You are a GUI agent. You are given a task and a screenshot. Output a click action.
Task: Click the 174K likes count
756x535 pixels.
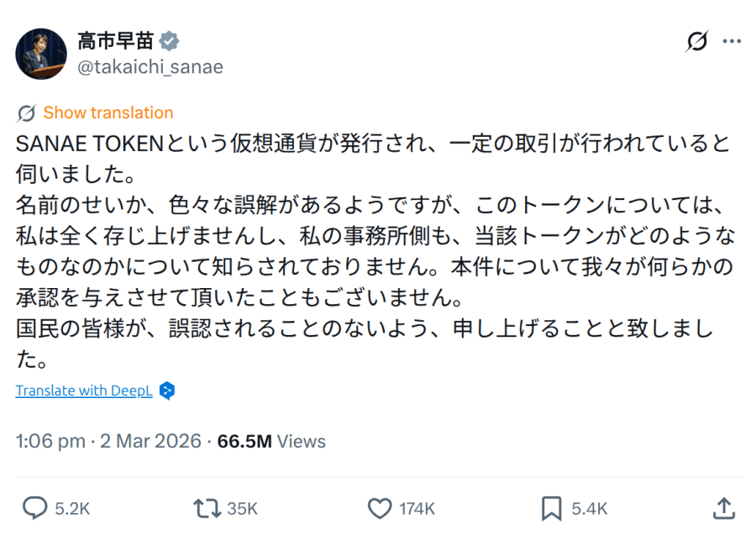click(417, 508)
